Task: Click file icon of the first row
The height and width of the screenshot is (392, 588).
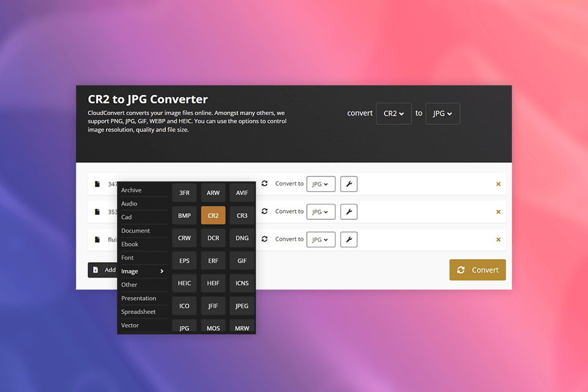Action: [x=97, y=184]
